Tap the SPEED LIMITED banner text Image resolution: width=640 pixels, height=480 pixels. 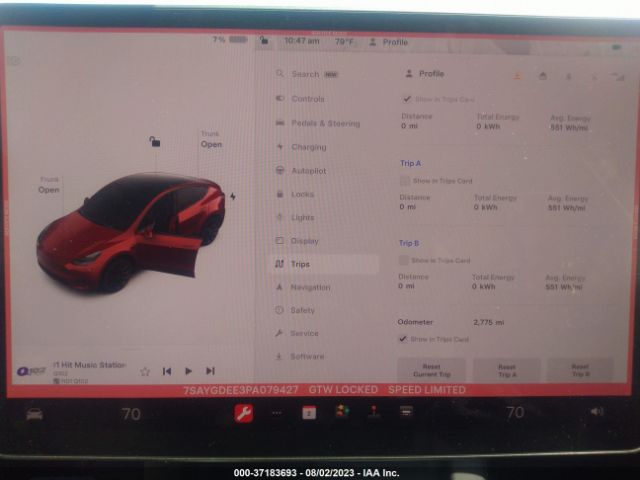pyautogui.click(x=427, y=390)
